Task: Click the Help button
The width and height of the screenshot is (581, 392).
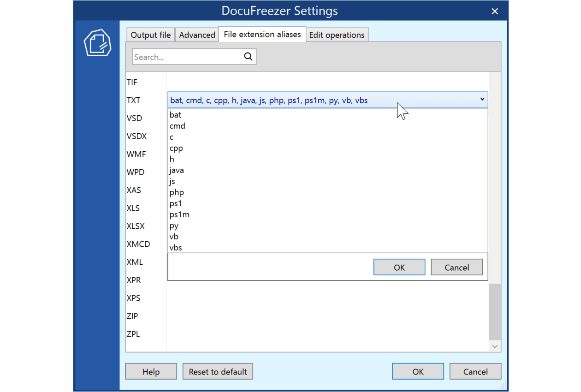Action: (151, 371)
